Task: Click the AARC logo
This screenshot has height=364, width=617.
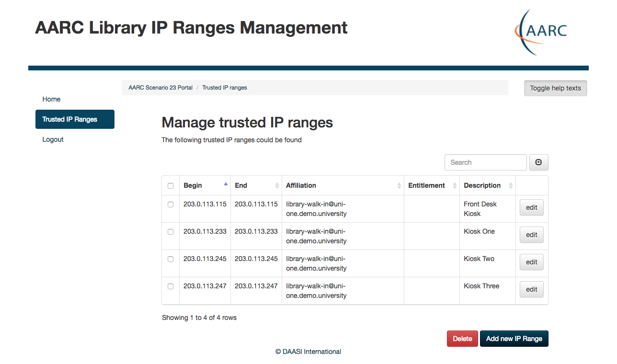Action: coord(540,32)
